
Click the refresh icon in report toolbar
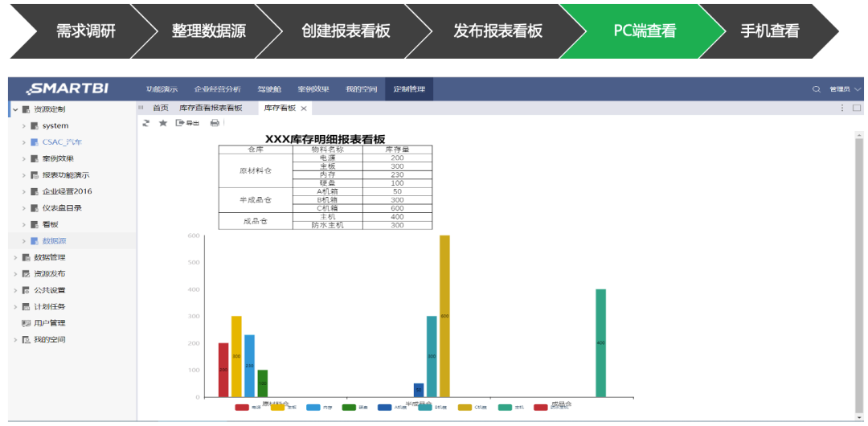pos(146,123)
